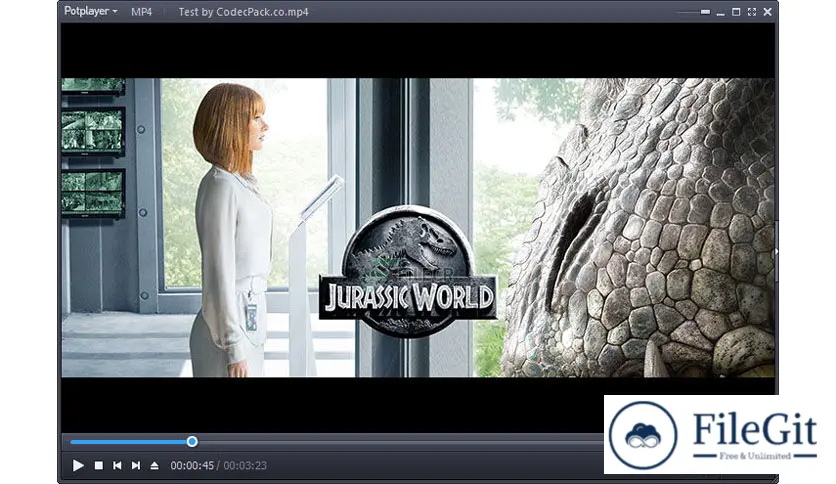Image resolution: width=836 pixels, height=484 pixels.
Task: Skip to the next track
Action: (x=136, y=465)
